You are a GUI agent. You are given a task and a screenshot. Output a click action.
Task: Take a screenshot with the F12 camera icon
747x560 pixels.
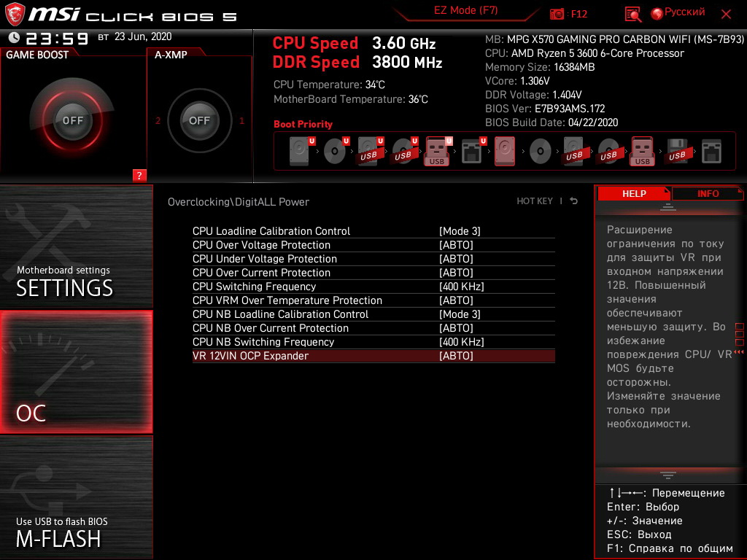click(557, 15)
